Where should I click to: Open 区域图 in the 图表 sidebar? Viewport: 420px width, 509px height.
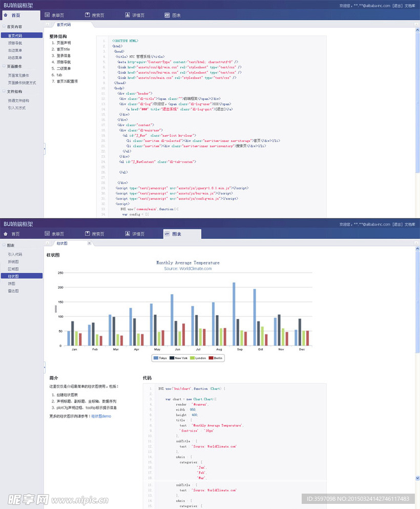coord(13,269)
